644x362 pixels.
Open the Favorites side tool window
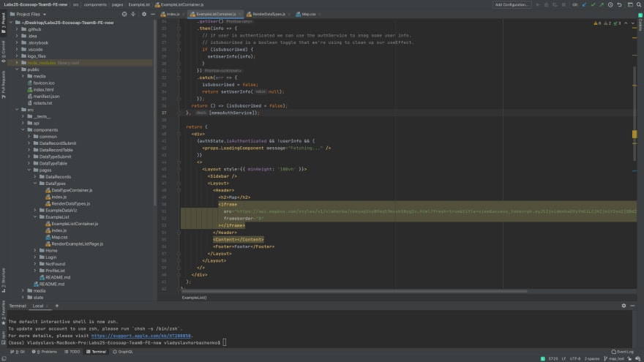coord(3,313)
